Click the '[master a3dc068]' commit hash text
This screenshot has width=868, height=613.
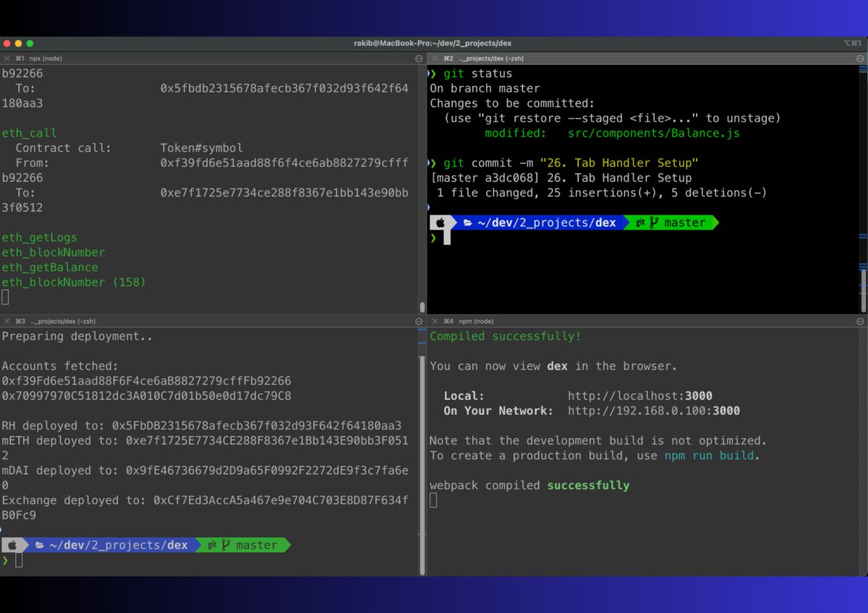[485, 178]
